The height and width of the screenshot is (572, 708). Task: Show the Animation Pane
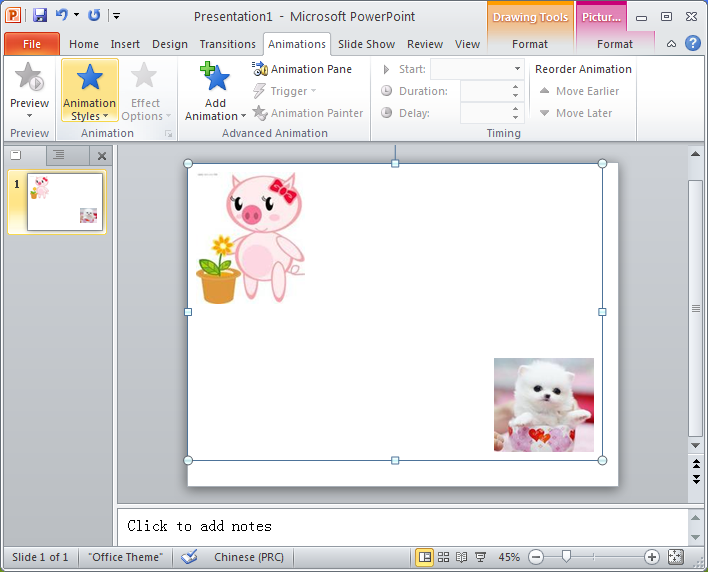302,69
